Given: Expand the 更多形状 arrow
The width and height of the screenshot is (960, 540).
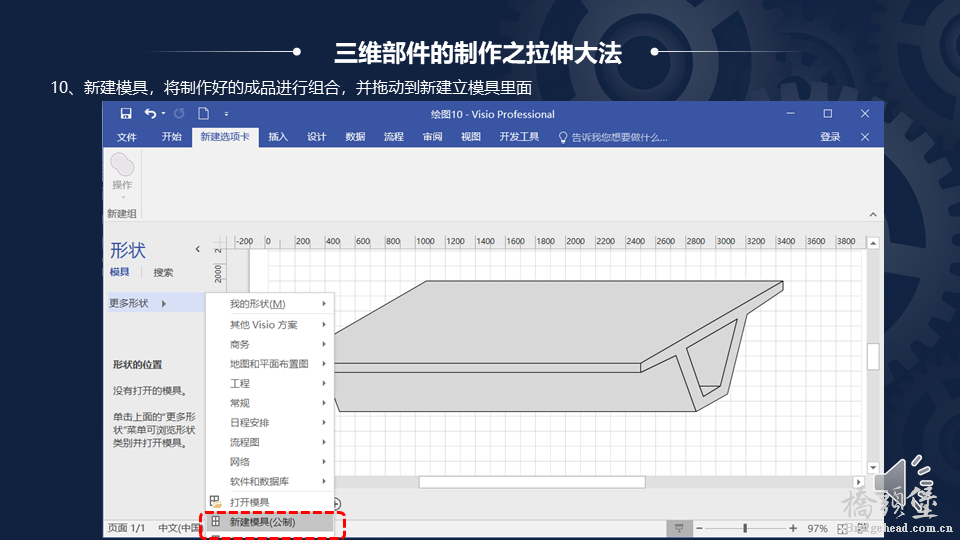Looking at the screenshot, I should pos(163,303).
